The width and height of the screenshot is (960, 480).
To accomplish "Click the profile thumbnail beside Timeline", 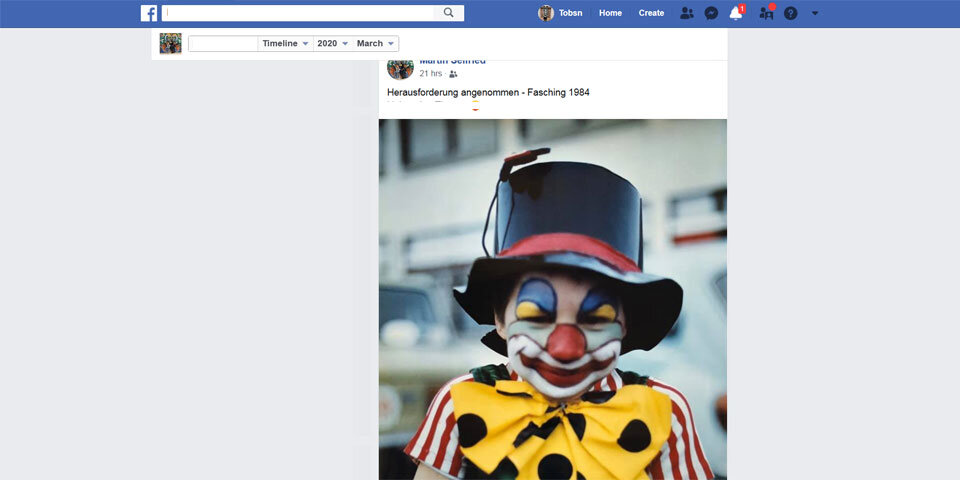I will 171,43.
